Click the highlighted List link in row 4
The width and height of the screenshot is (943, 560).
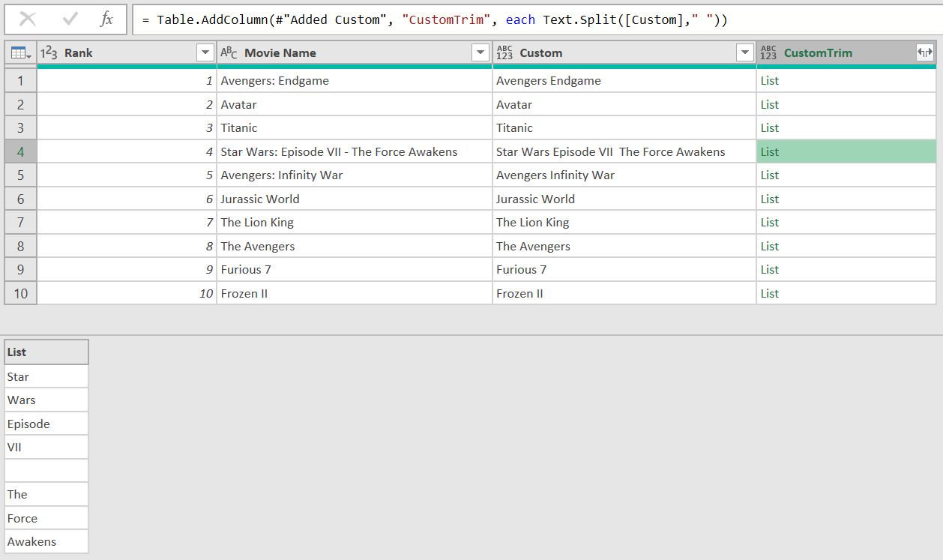pos(769,151)
